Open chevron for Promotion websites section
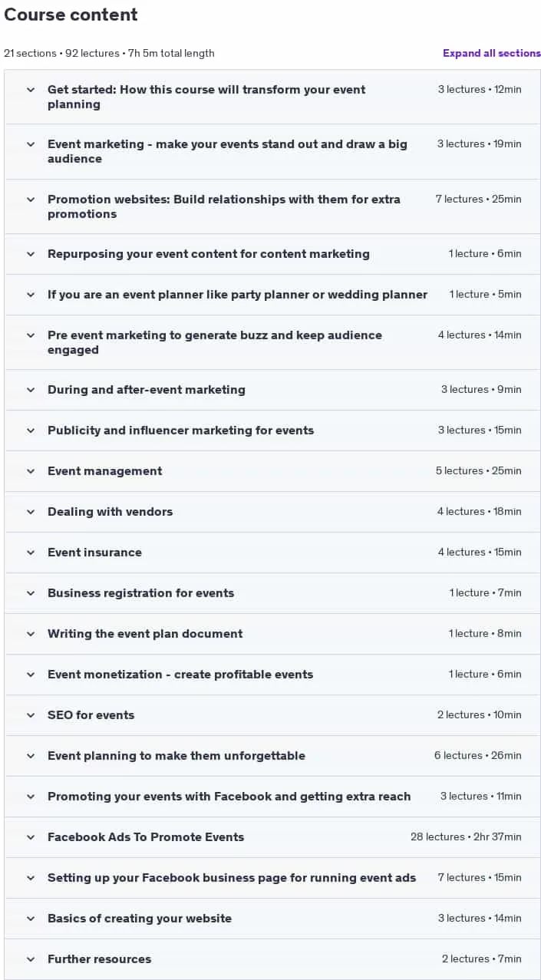The width and height of the screenshot is (541, 980). (31, 200)
